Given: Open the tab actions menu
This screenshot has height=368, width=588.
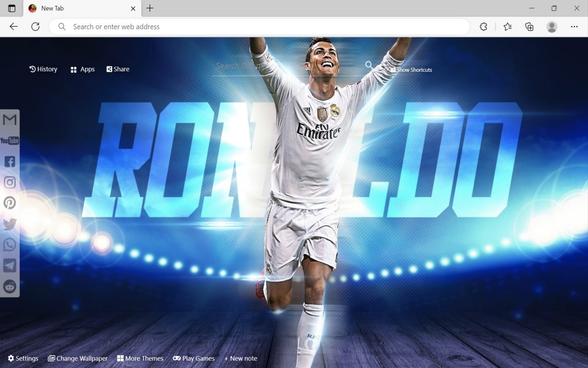Looking at the screenshot, I should (12, 8).
